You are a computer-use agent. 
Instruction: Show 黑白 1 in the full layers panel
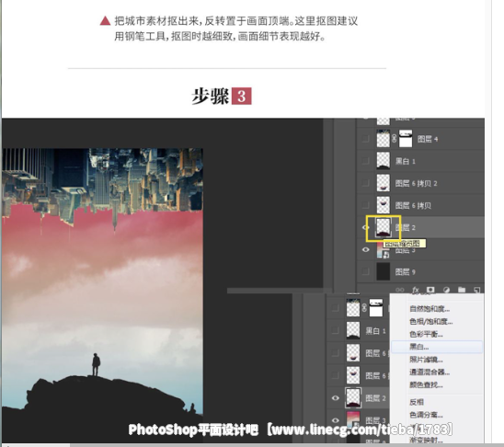click(x=365, y=161)
